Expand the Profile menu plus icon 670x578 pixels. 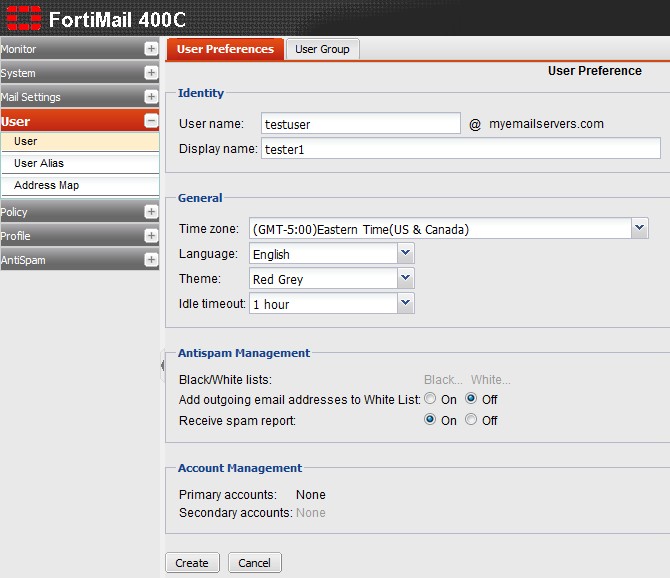point(151,235)
